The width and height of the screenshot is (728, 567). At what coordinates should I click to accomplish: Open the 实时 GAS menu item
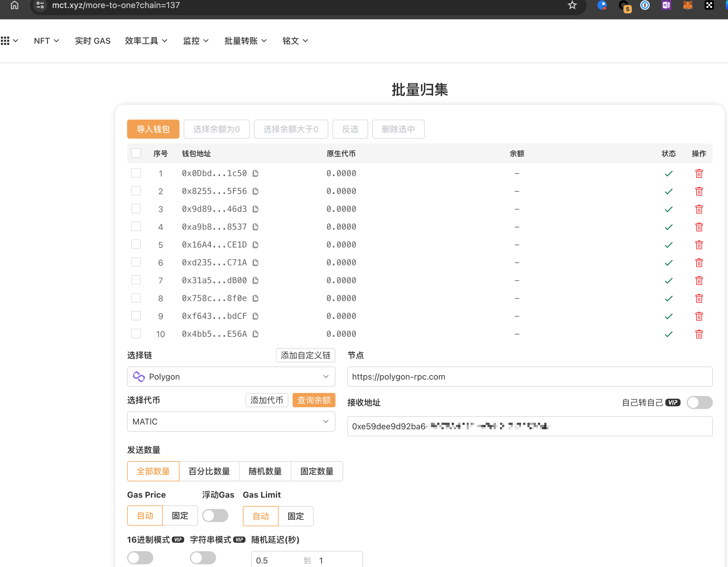[93, 41]
